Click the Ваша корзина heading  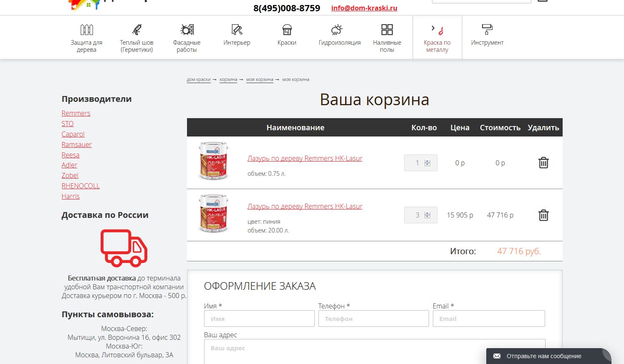[374, 100]
